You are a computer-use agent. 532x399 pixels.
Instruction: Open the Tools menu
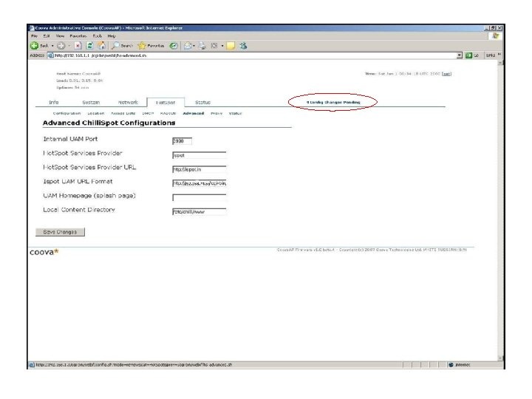click(x=98, y=36)
